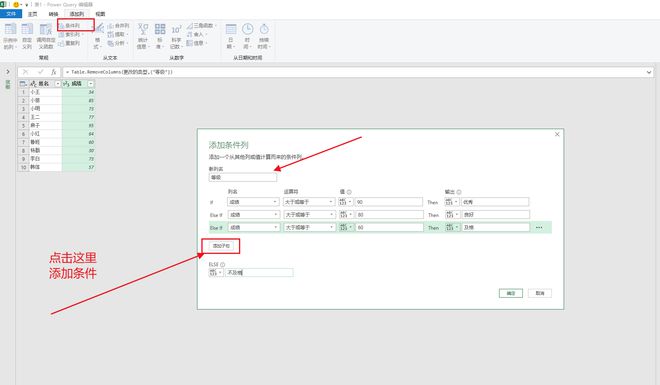
Task: Click the 条件列 button in ribbon
Action: [72, 26]
